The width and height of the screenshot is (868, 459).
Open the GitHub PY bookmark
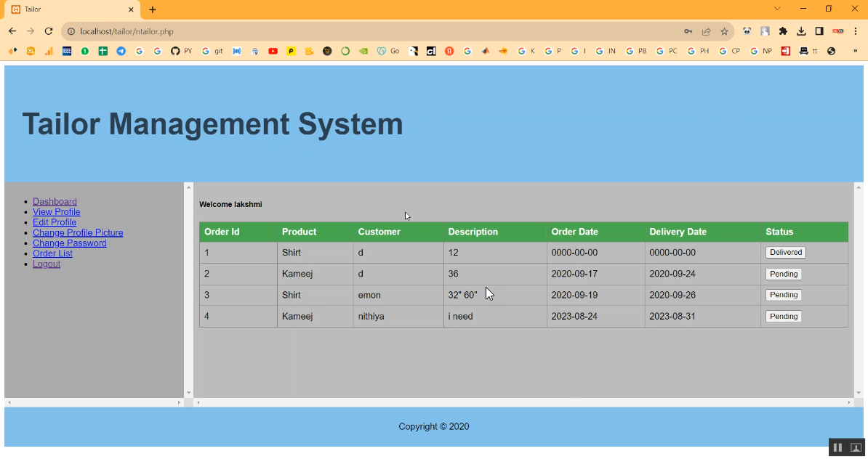(x=181, y=52)
